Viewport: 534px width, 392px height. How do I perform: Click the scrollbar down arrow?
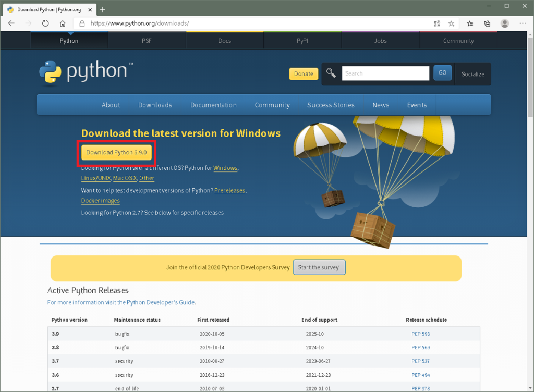click(530, 388)
